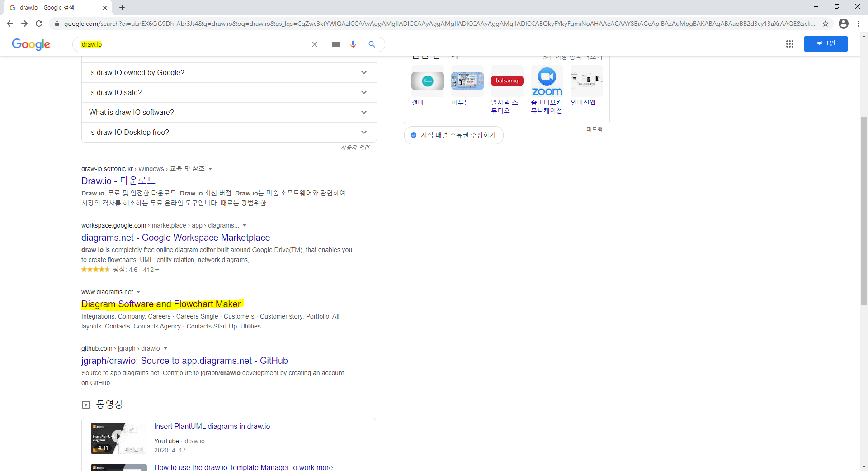Click the www.diagrams.net URL text
Image resolution: width=868 pixels, height=471 pixels.
[107, 292]
